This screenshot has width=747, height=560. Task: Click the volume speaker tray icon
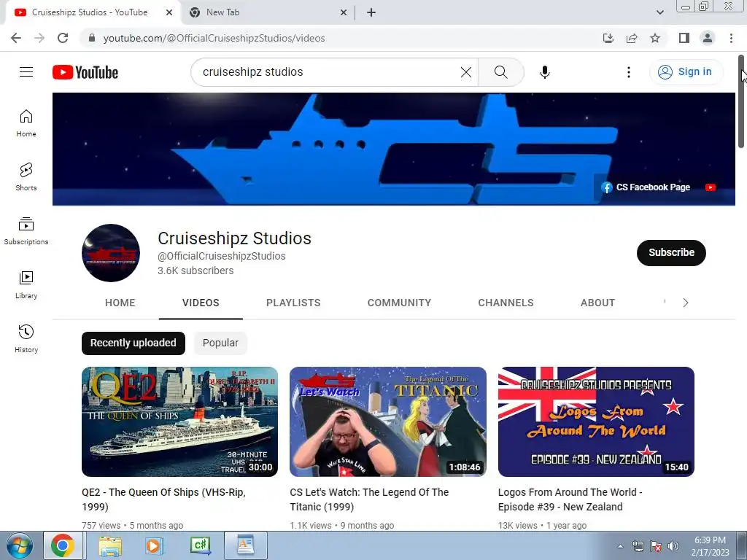click(x=673, y=546)
